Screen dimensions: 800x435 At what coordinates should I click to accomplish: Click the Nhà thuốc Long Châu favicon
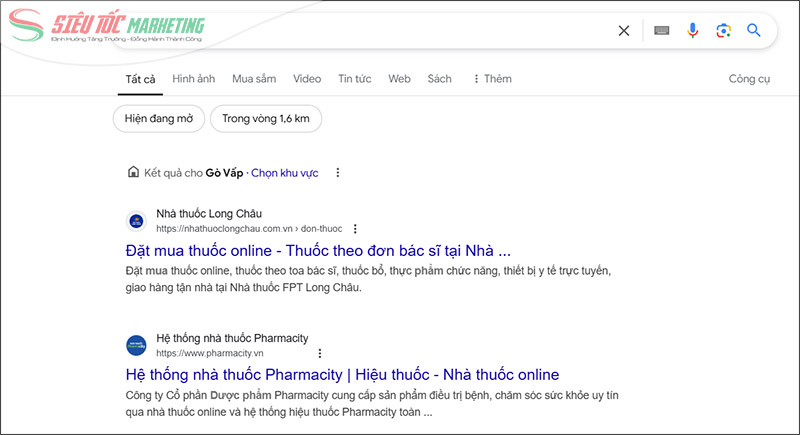click(x=136, y=221)
